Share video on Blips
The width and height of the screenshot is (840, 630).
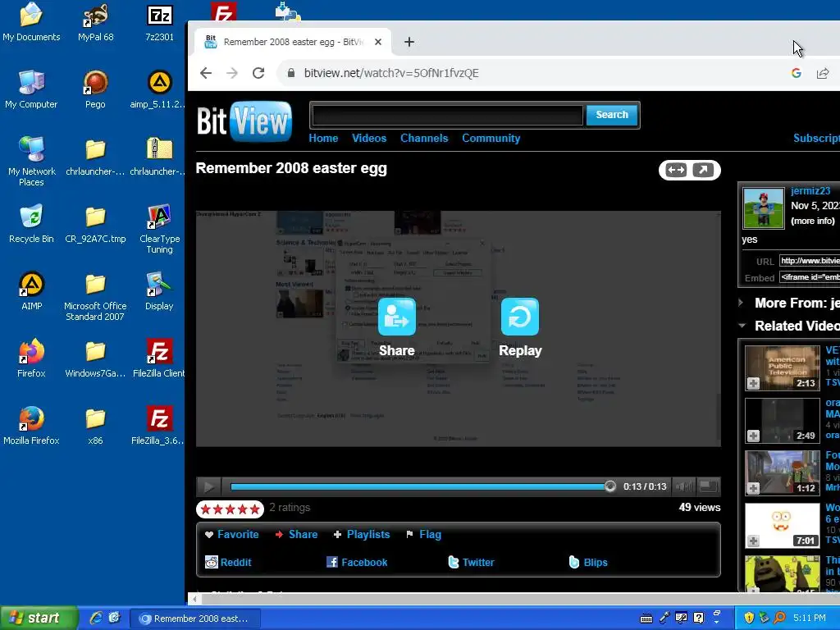[588, 562]
